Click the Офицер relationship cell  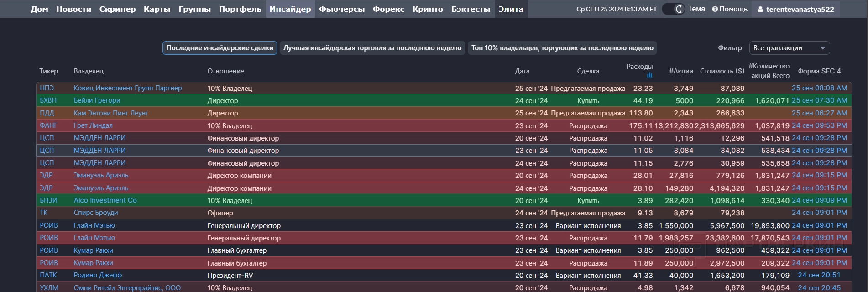pyautogui.click(x=220, y=213)
